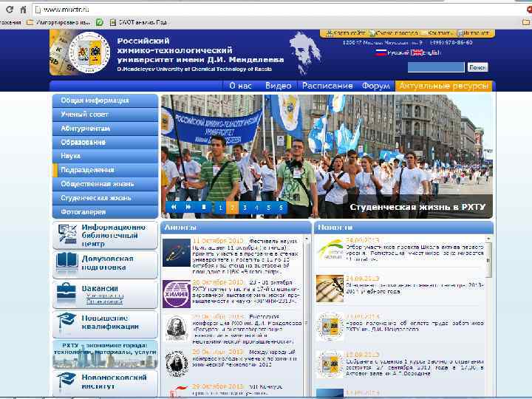
Task: Switch to English with the UK flag
Action: 417,52
